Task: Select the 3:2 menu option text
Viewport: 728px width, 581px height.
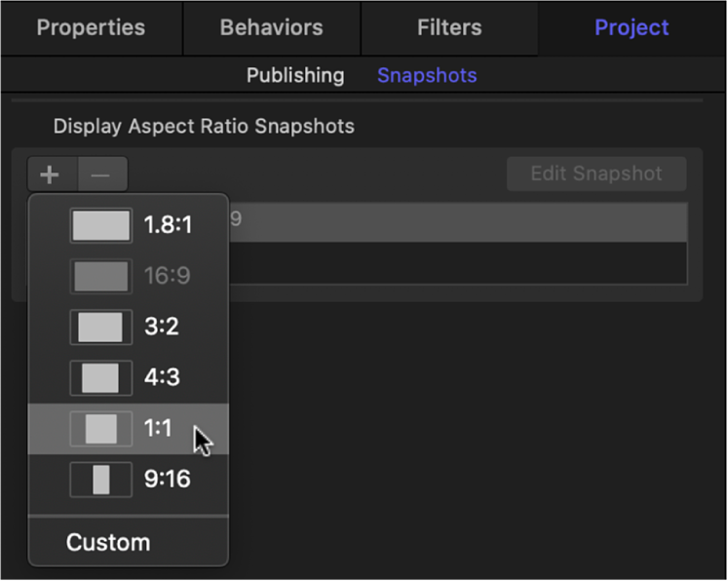Action: pyautogui.click(x=162, y=327)
